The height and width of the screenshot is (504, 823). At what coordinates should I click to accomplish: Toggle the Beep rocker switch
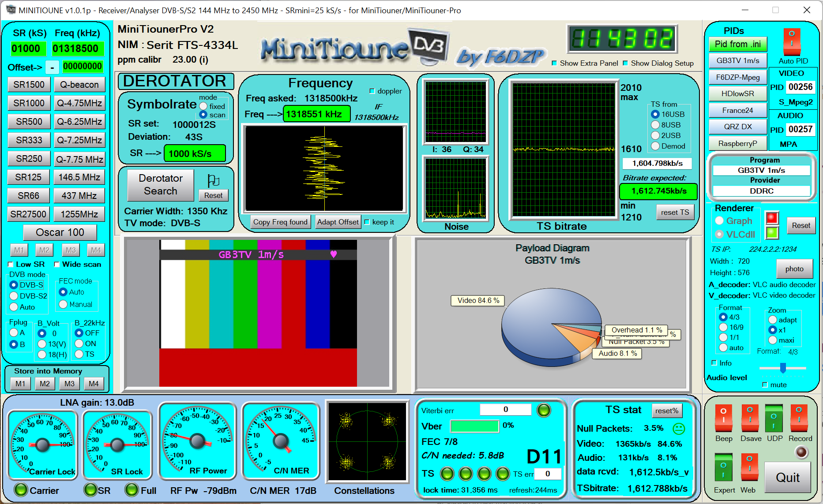point(723,418)
